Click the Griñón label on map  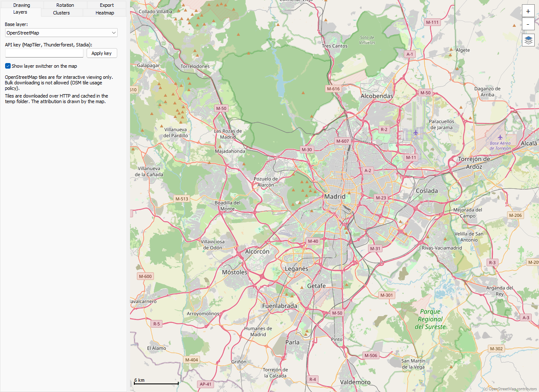coord(239,362)
